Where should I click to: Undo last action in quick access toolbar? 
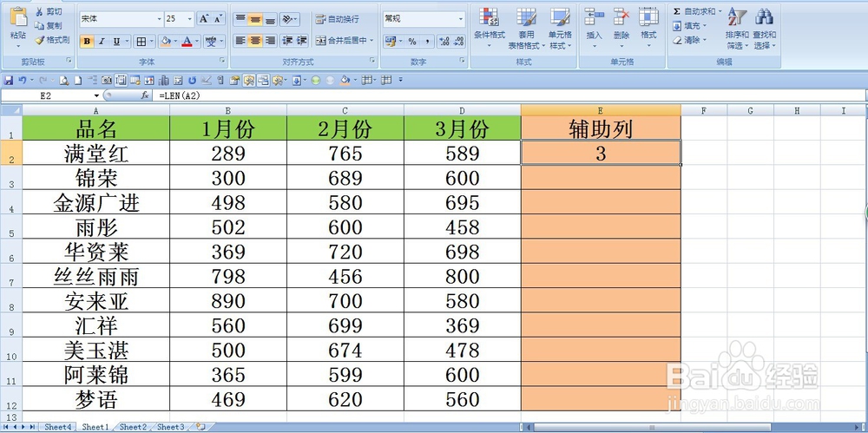23,81
